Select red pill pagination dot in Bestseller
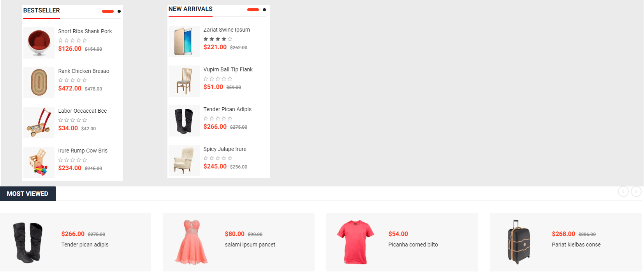This screenshot has height=273, width=644. (108, 11)
